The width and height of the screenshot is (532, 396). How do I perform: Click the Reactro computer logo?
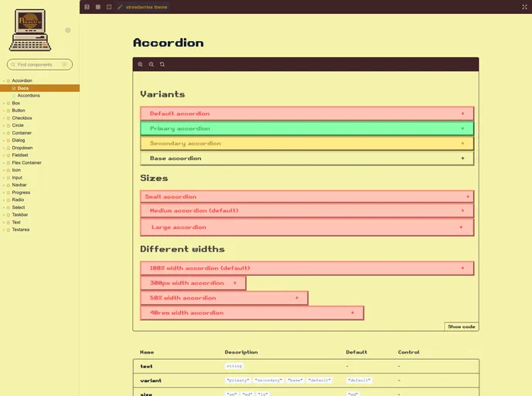(x=30, y=30)
